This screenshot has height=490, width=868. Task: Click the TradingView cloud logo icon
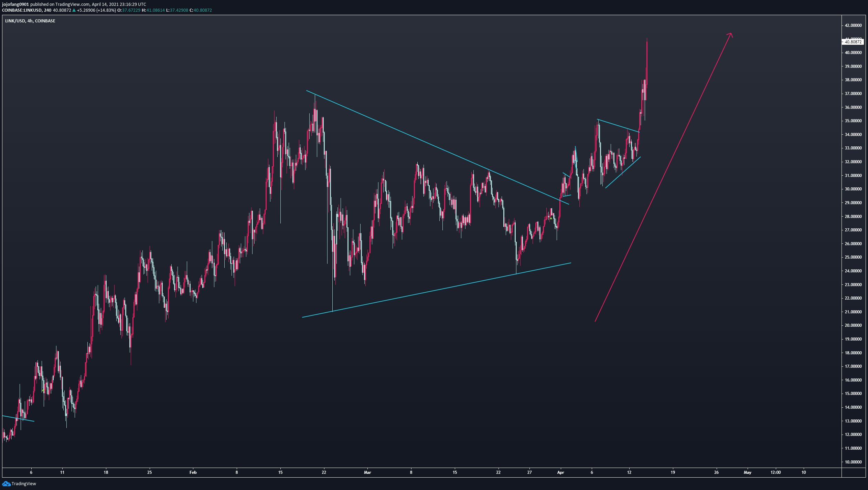[6, 484]
